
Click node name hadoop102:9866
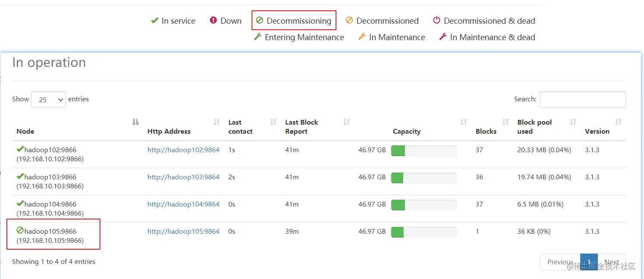[x=50, y=150]
